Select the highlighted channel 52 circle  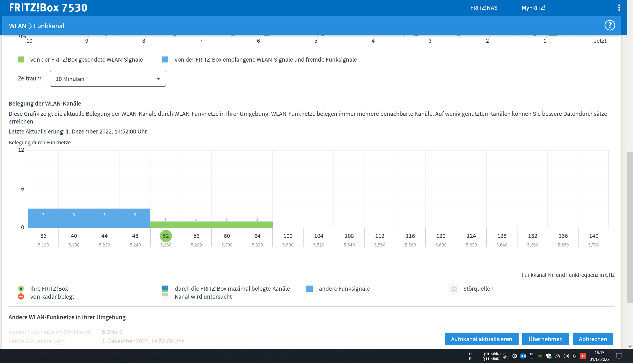(x=166, y=236)
